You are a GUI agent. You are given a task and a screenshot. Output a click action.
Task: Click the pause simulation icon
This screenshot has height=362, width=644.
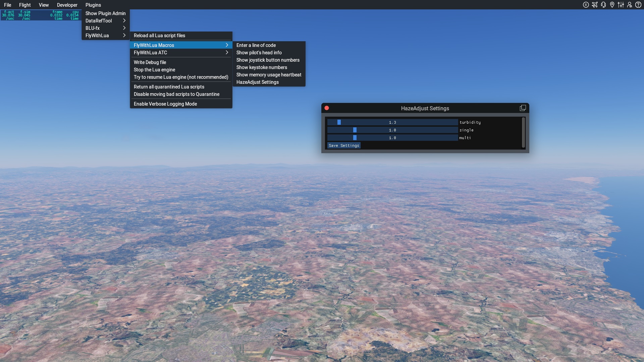click(586, 5)
